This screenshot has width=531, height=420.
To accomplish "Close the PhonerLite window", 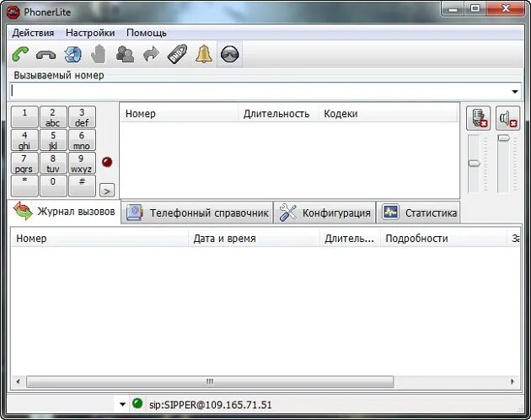I will point(506,8).
